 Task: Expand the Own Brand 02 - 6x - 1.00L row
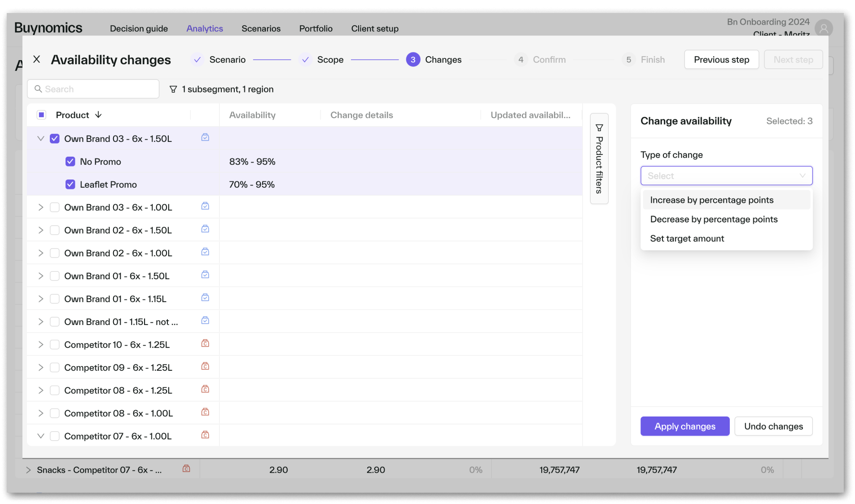point(40,253)
